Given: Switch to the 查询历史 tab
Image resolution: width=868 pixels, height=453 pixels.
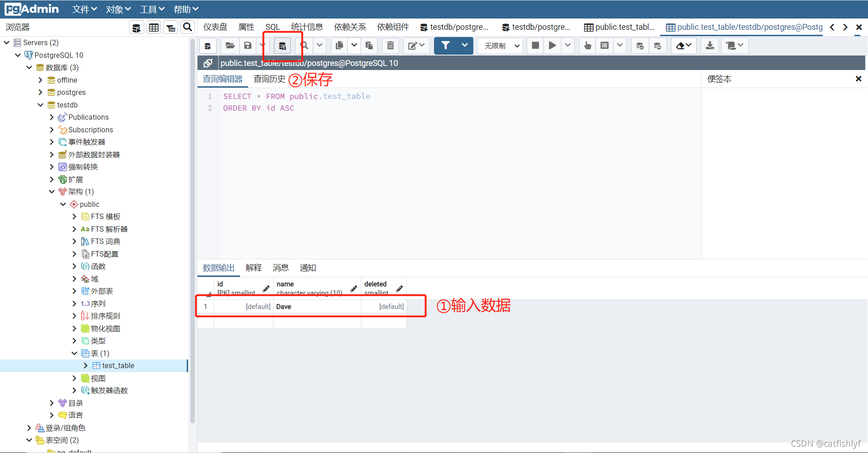Looking at the screenshot, I should tap(269, 79).
